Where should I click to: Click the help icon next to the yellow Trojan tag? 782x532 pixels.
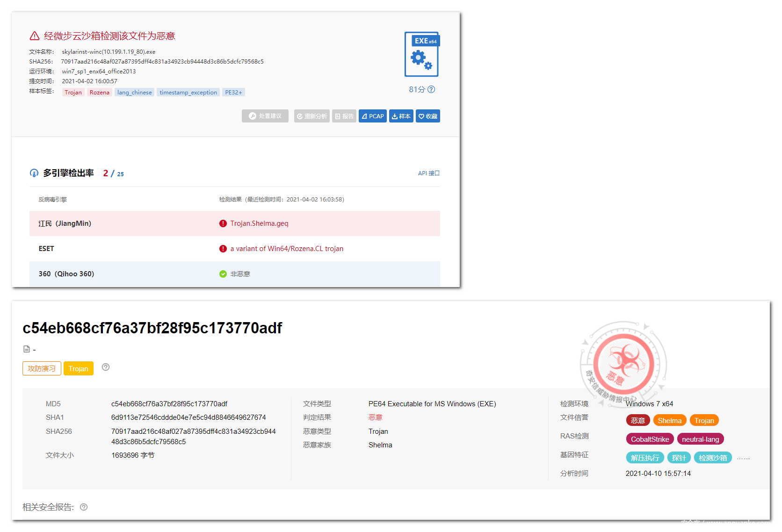click(106, 367)
